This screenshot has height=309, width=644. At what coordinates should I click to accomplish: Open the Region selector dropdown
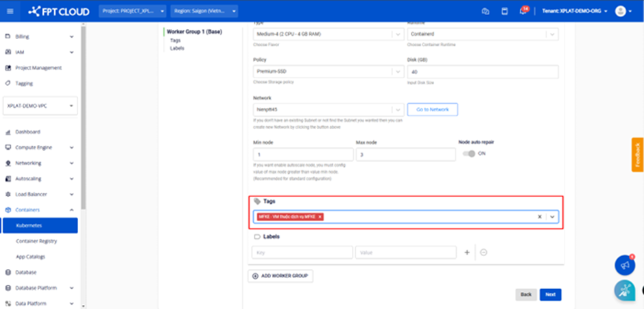click(205, 12)
